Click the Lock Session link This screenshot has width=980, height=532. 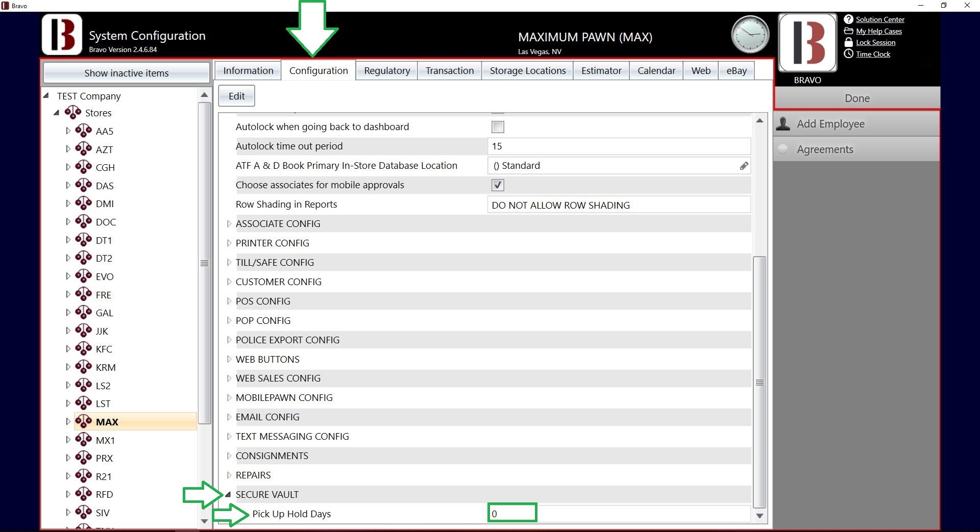(875, 42)
